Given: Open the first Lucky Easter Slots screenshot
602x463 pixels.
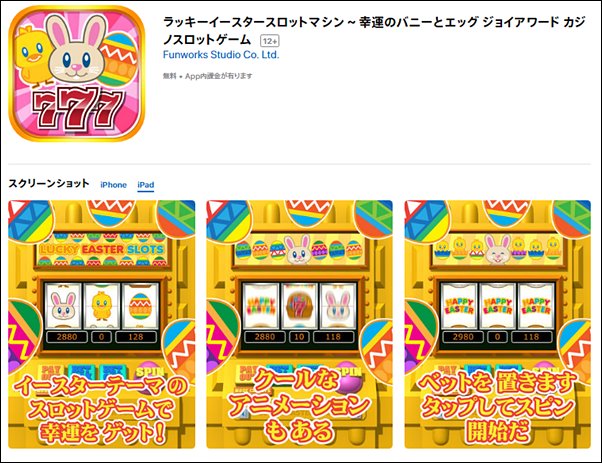Looking at the screenshot, I should [102, 324].
